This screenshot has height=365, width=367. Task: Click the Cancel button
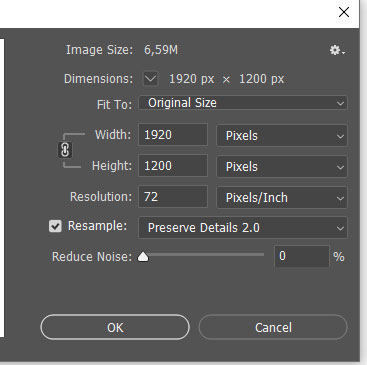pos(273,327)
